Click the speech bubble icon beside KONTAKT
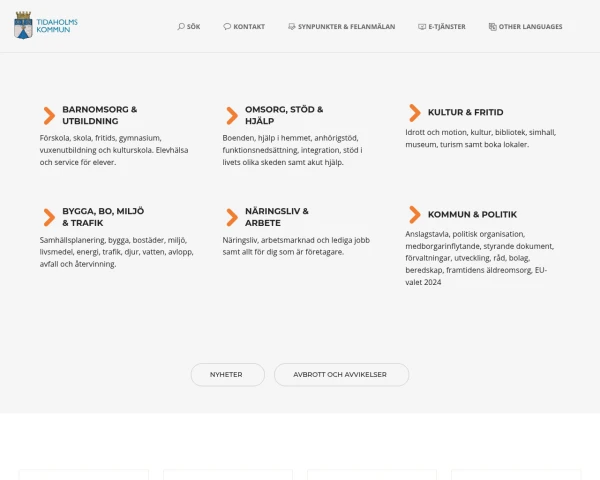 [227, 26]
